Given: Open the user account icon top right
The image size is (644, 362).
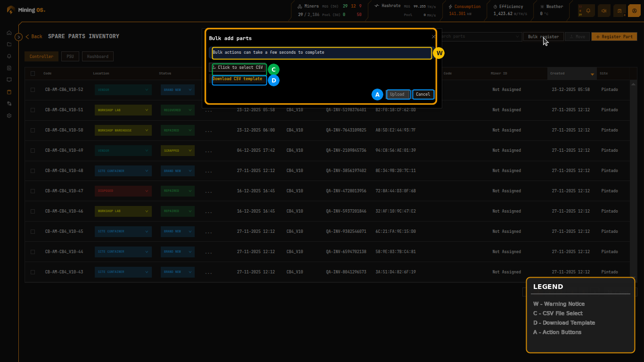Looking at the screenshot, I should coord(634,10).
